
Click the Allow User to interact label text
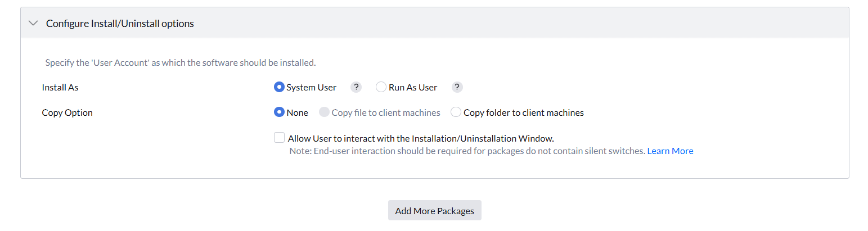(x=421, y=138)
